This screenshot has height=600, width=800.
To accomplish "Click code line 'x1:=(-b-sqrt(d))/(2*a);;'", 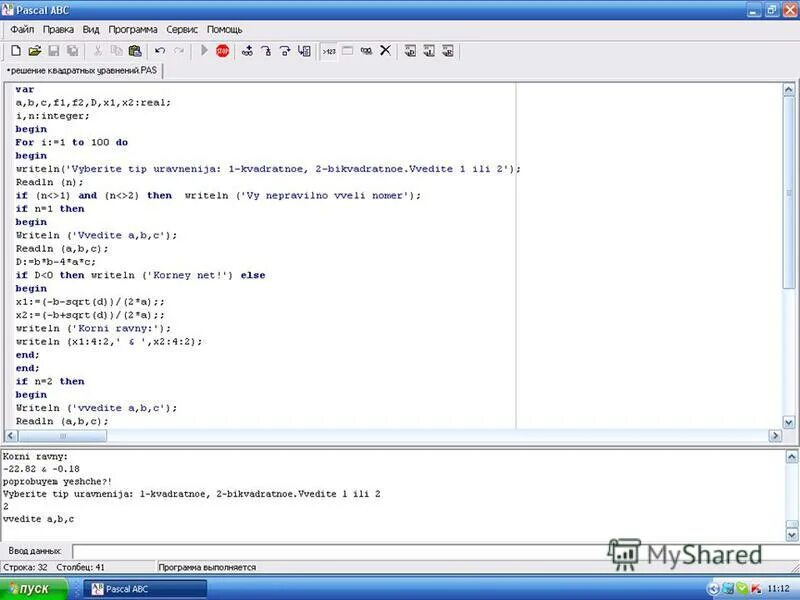I will point(90,302).
